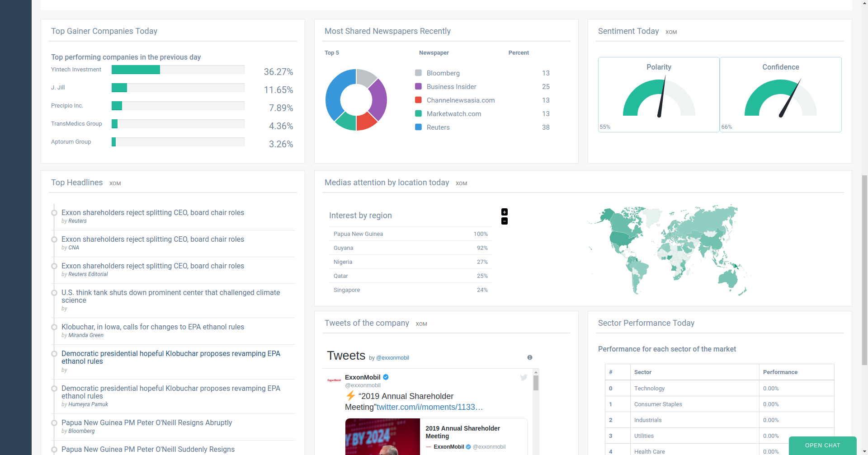Click ExxonMobil author name in the tweet

point(363,377)
